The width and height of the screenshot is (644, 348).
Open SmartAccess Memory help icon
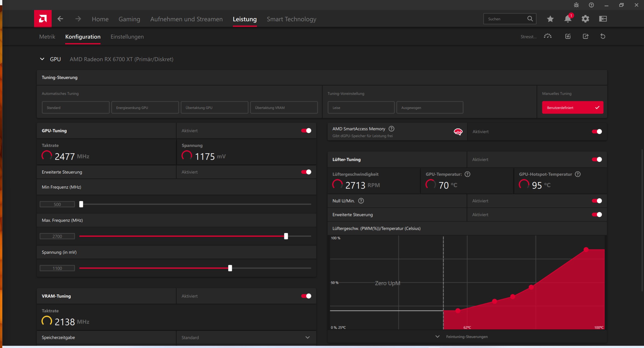[x=391, y=129]
